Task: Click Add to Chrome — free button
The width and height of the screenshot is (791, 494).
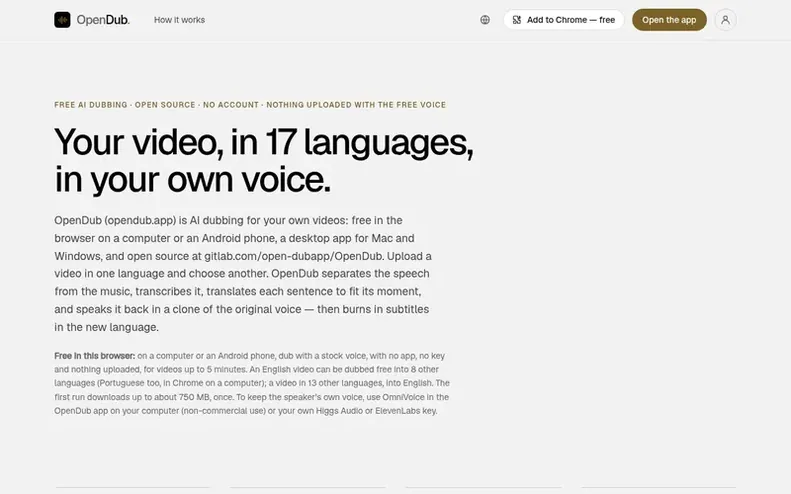Action: click(x=563, y=20)
